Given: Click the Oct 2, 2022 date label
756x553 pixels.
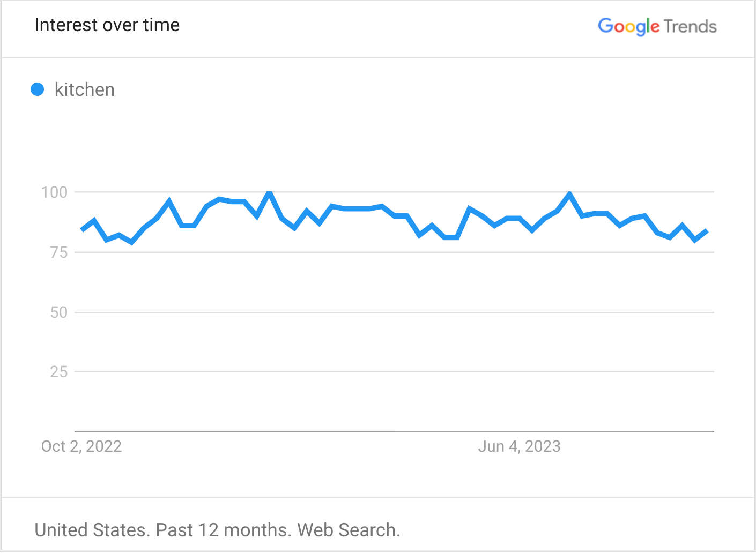Looking at the screenshot, I should click(81, 446).
